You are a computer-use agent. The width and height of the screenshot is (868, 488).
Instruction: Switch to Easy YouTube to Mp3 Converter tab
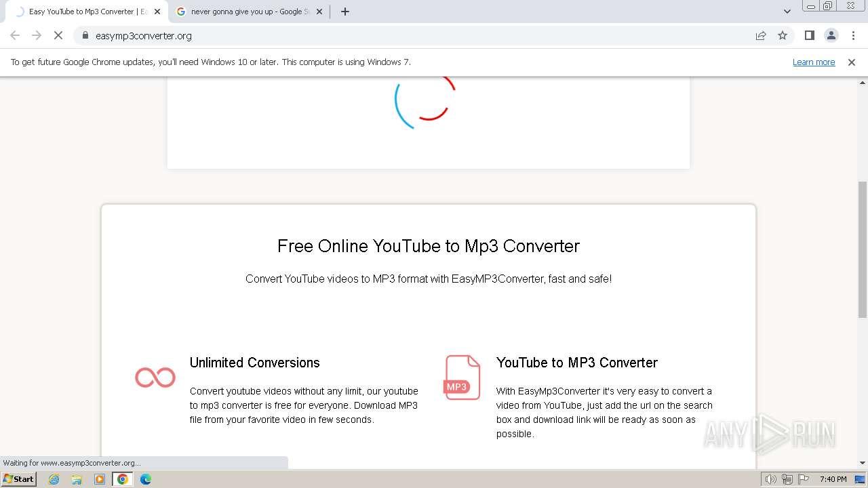point(85,12)
